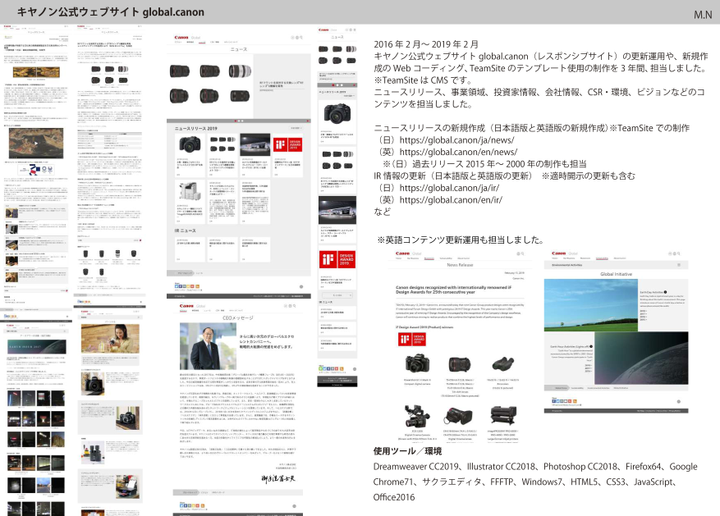The height and width of the screenshot is (516, 720).
Task: Click the Global Initiative heading
Action: (x=616, y=274)
